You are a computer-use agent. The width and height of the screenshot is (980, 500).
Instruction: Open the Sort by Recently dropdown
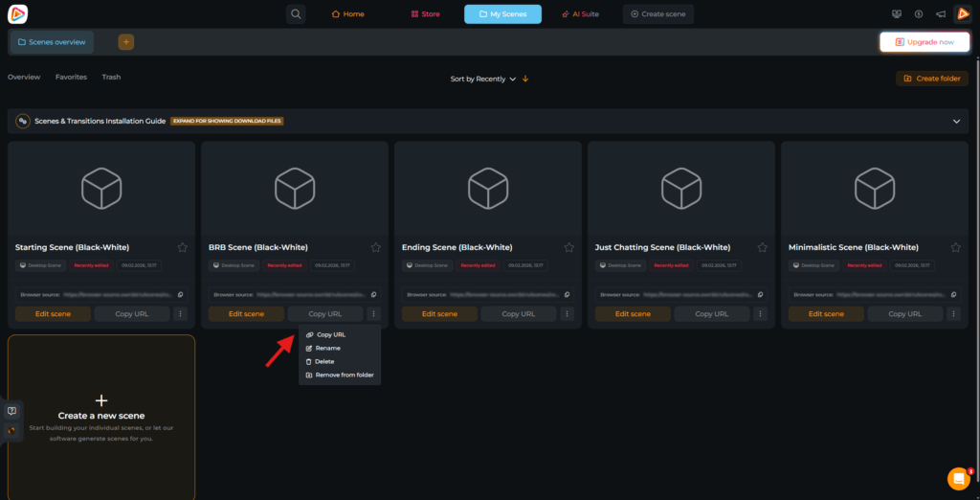click(x=483, y=79)
